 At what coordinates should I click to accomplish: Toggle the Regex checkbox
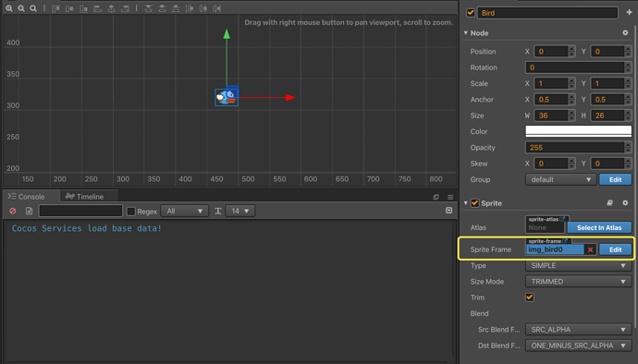coord(131,211)
